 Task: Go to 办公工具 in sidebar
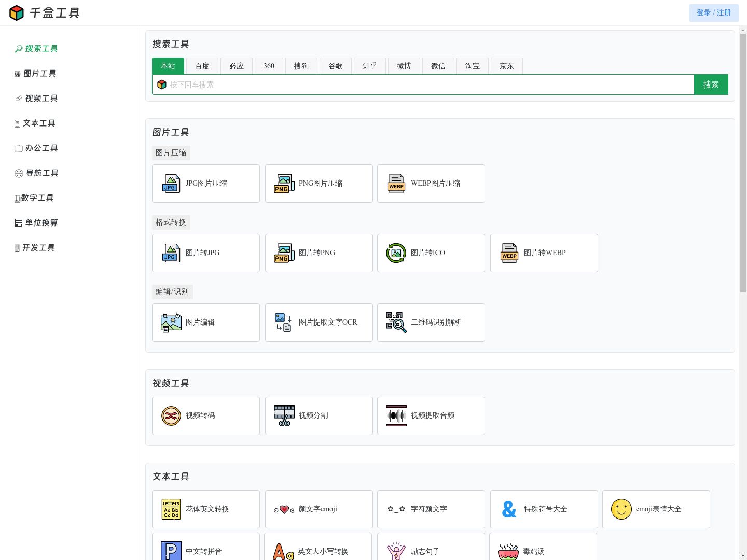36,148
